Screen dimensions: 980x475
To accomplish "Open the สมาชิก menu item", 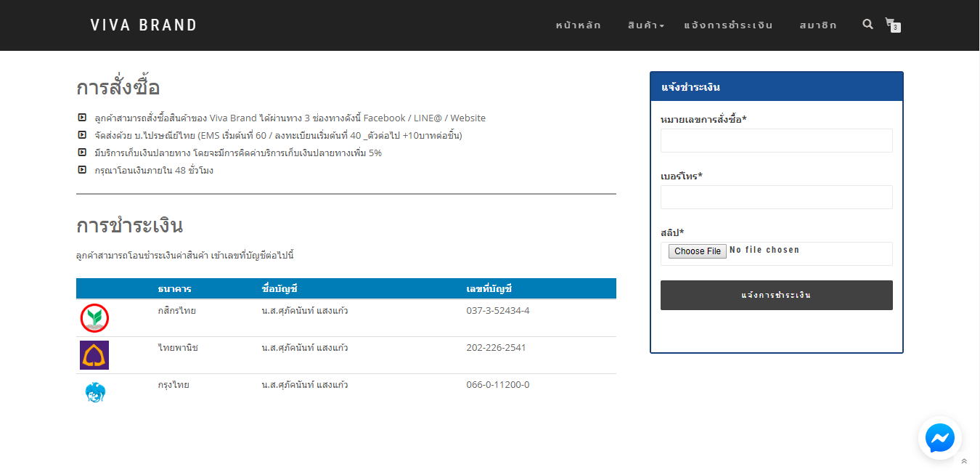I will click(x=818, y=25).
